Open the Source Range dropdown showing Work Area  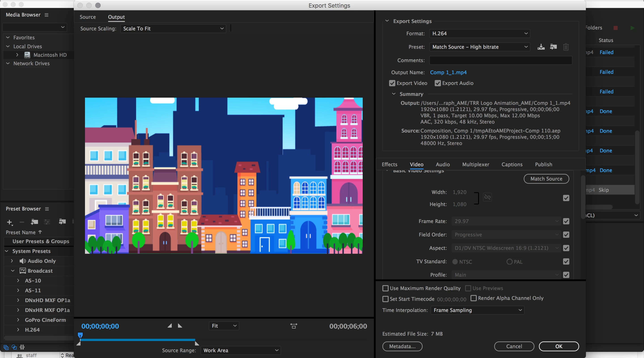[x=241, y=350]
